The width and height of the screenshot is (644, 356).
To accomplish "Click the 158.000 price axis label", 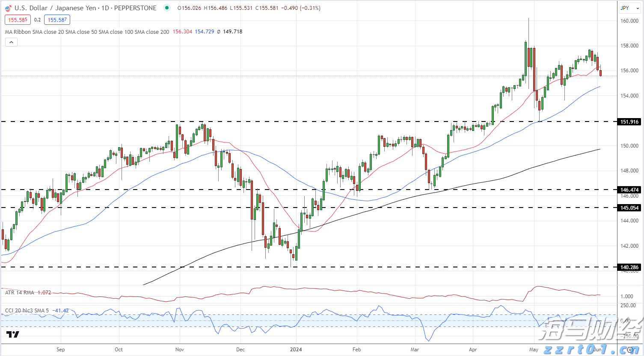I will tap(629, 46).
